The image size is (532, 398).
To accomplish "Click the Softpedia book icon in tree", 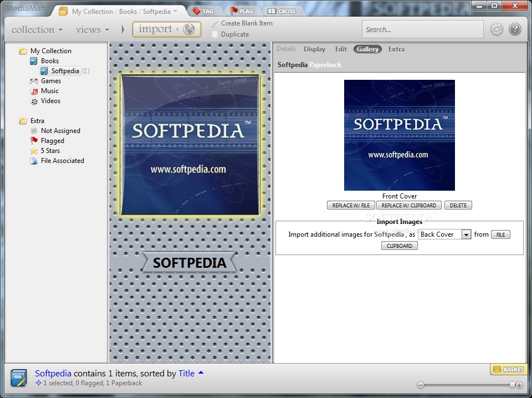I will click(44, 71).
